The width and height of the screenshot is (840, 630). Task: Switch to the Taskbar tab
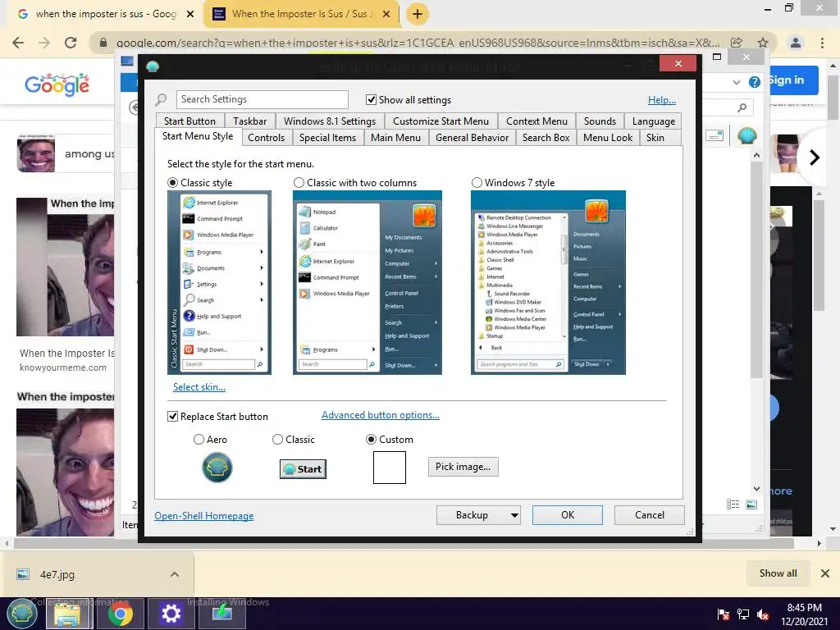249,121
